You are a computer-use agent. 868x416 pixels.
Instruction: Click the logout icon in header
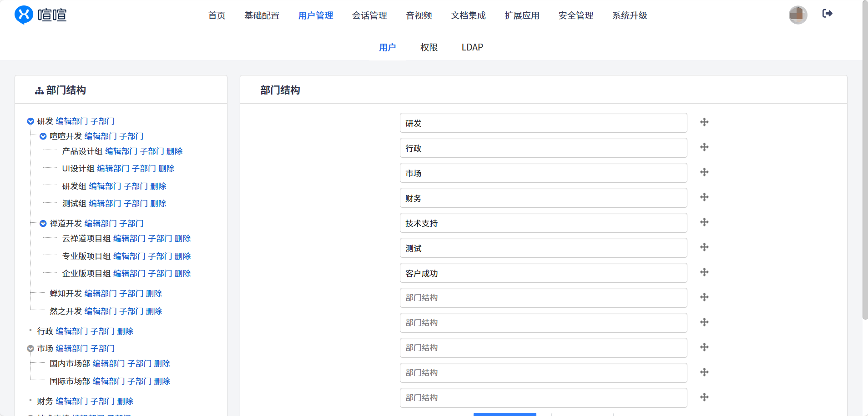[x=827, y=14]
